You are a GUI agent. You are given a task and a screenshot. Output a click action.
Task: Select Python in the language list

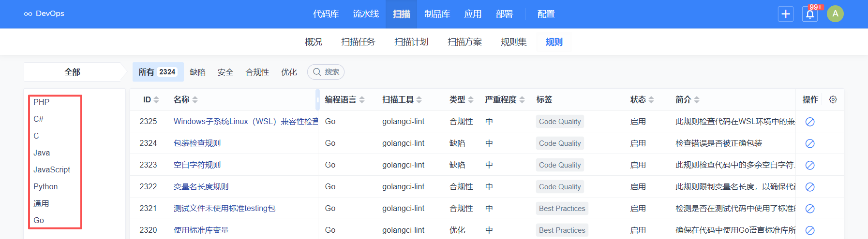[45, 186]
